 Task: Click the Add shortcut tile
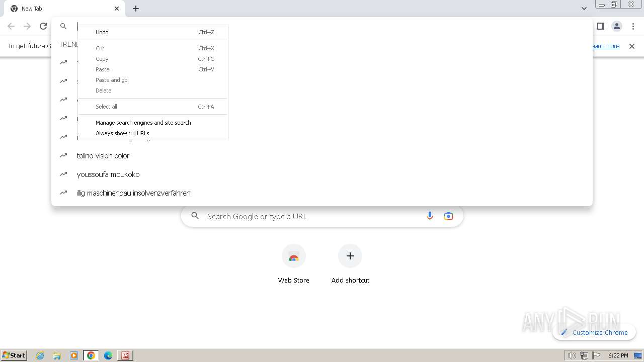point(350,264)
